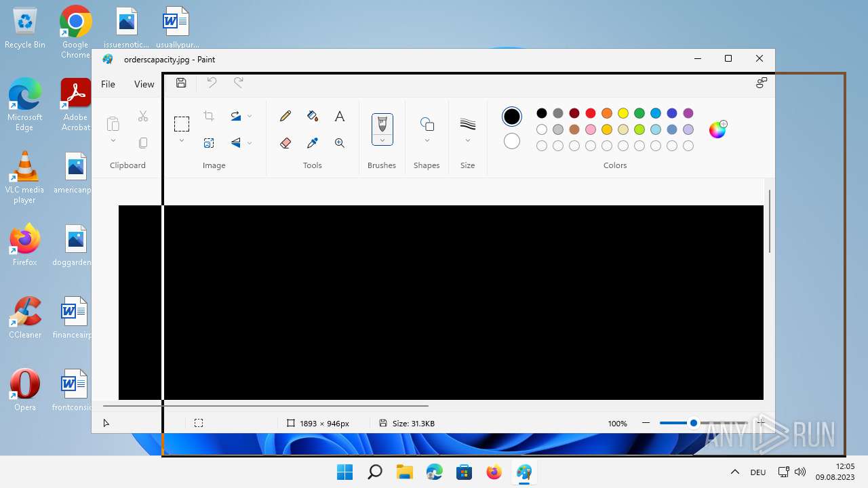
Task: Click the zoom out minus button
Action: pyautogui.click(x=646, y=423)
